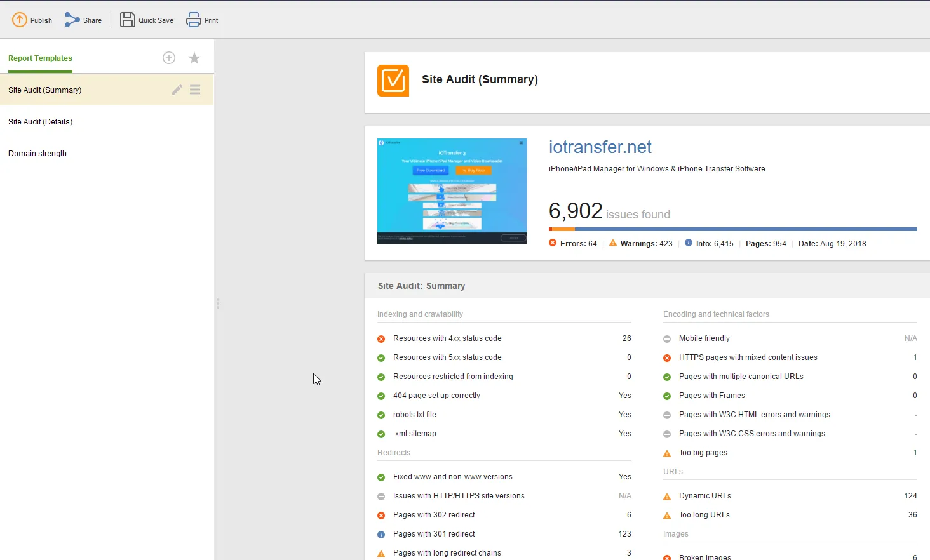Click info icon beside Pages with 301 redirect
This screenshot has width=930, height=560.
click(x=381, y=535)
